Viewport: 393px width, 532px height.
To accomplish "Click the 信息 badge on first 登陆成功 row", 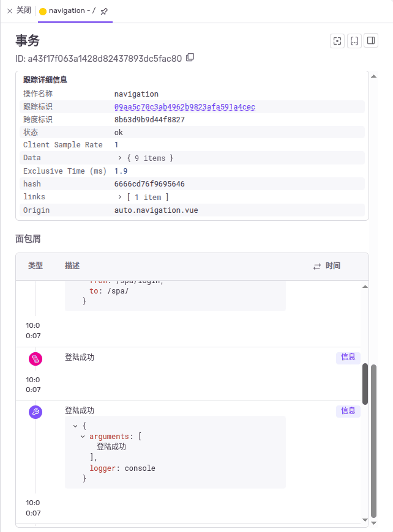I will pos(348,357).
